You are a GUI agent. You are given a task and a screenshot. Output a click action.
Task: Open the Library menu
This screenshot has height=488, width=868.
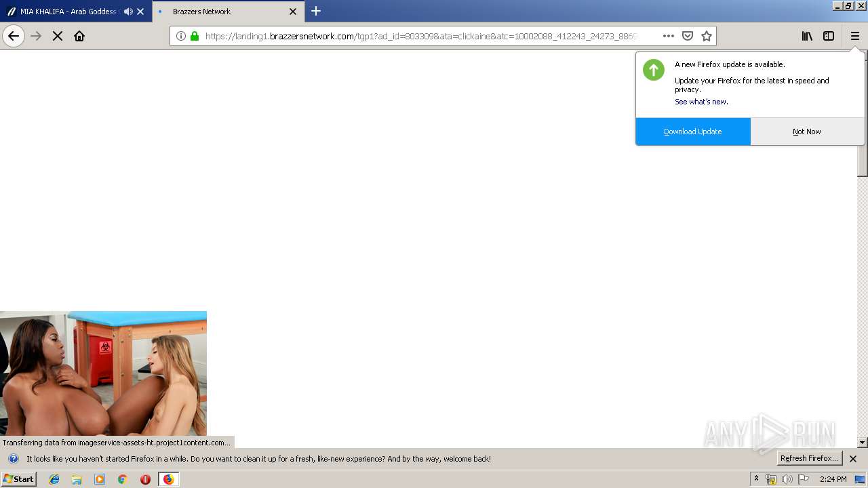tap(807, 36)
